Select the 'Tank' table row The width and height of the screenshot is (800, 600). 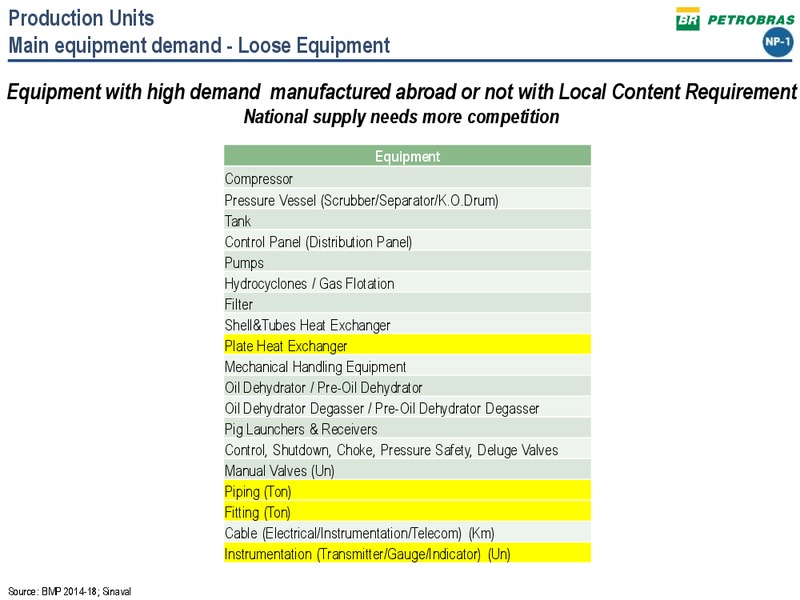point(407,220)
